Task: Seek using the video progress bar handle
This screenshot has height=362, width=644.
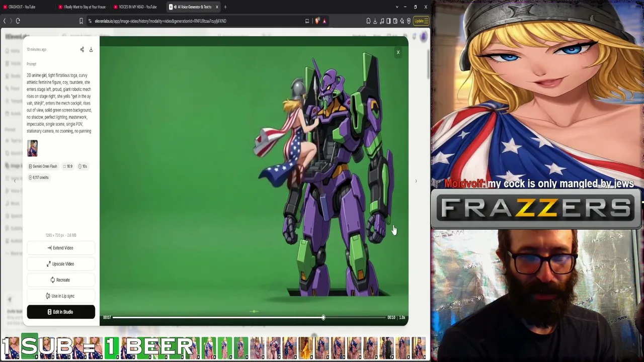Action: click(x=324, y=318)
